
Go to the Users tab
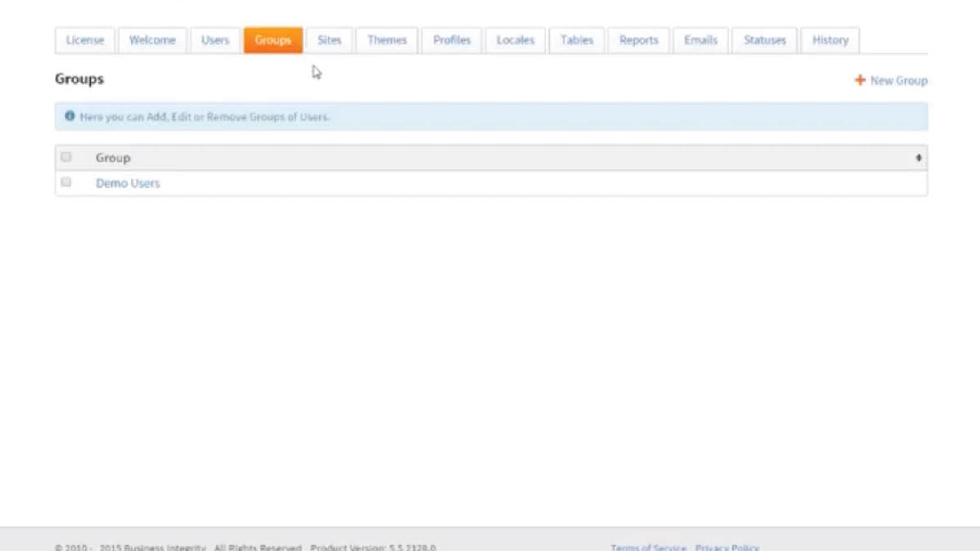point(215,40)
